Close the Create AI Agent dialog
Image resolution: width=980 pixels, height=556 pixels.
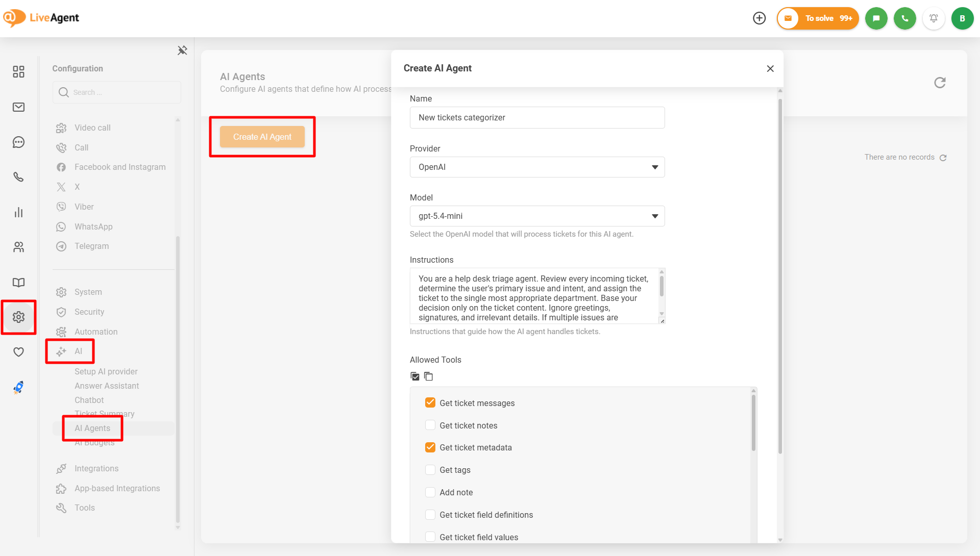pyautogui.click(x=770, y=68)
